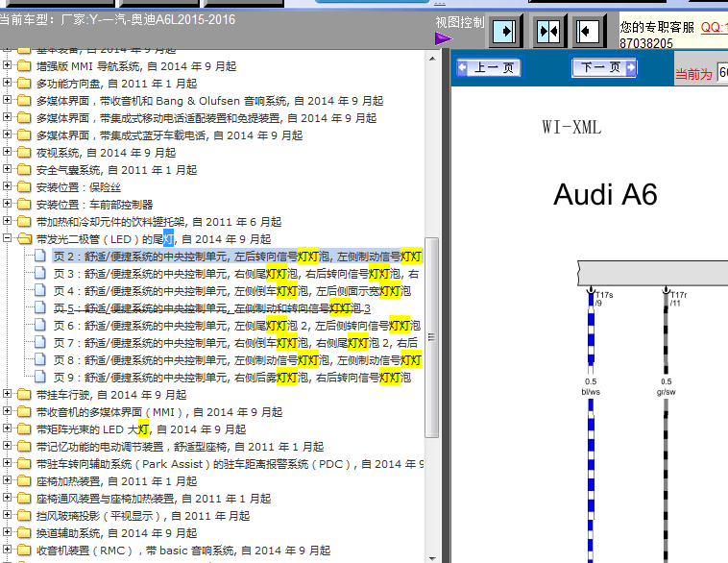Click the page icon beside 页 2

click(40, 256)
